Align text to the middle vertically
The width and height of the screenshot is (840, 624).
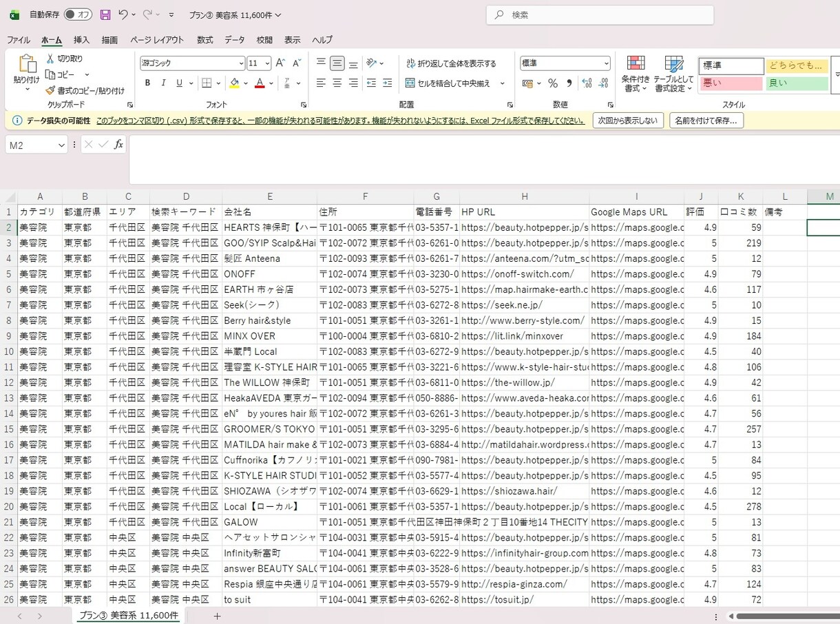[x=337, y=63]
